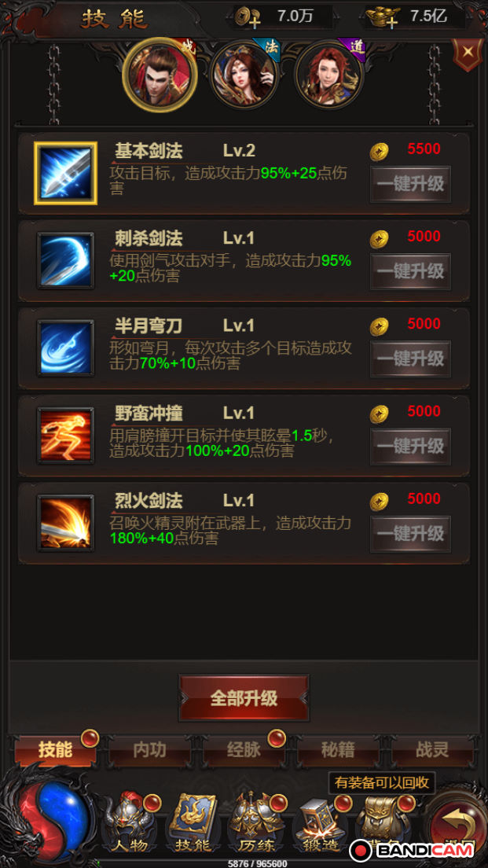Upgrade all skills with 全部升级 button
Image resolution: width=488 pixels, height=868 pixels.
244,698
